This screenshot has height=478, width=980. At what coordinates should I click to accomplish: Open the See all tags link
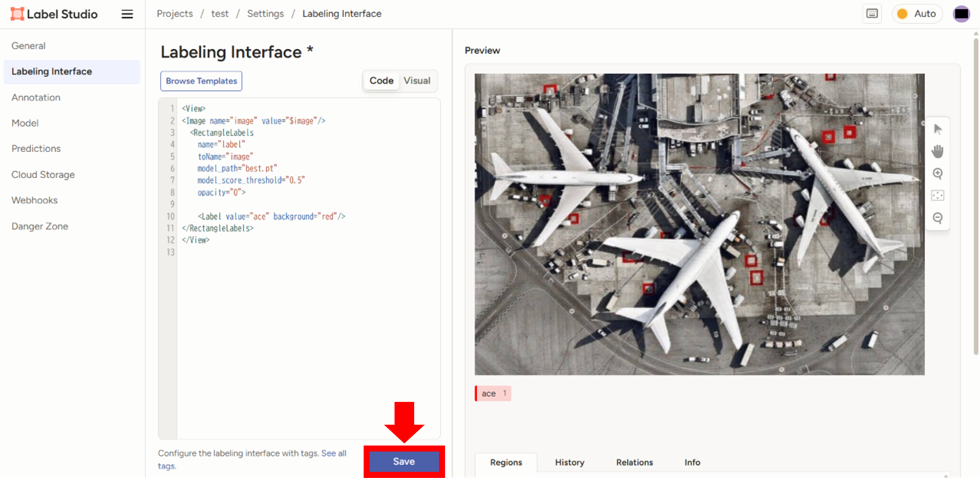coord(334,453)
